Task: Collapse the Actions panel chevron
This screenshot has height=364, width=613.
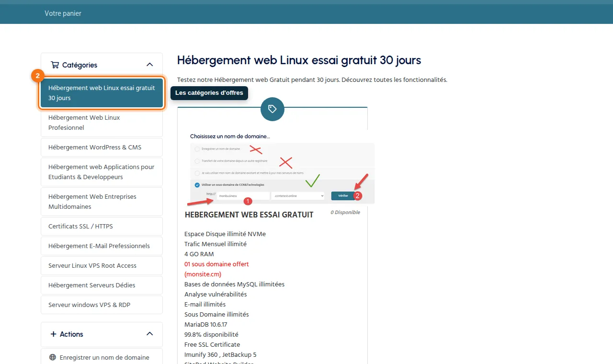Action: tap(149, 334)
